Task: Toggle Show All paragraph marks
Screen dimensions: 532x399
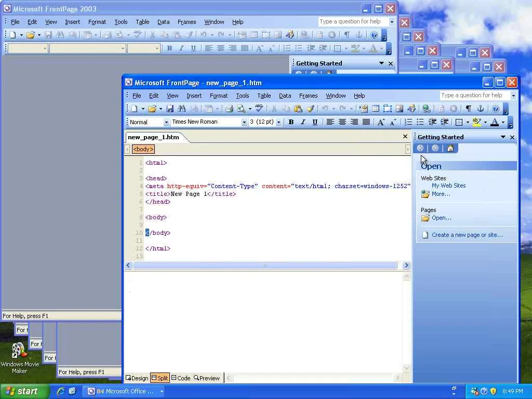Action: click(469, 109)
